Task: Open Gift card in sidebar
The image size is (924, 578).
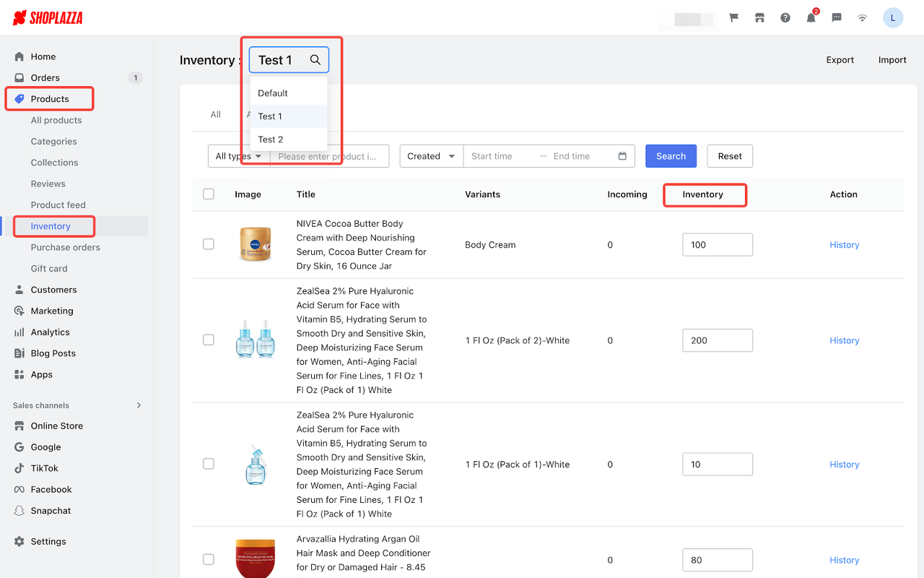Action: [x=49, y=269]
